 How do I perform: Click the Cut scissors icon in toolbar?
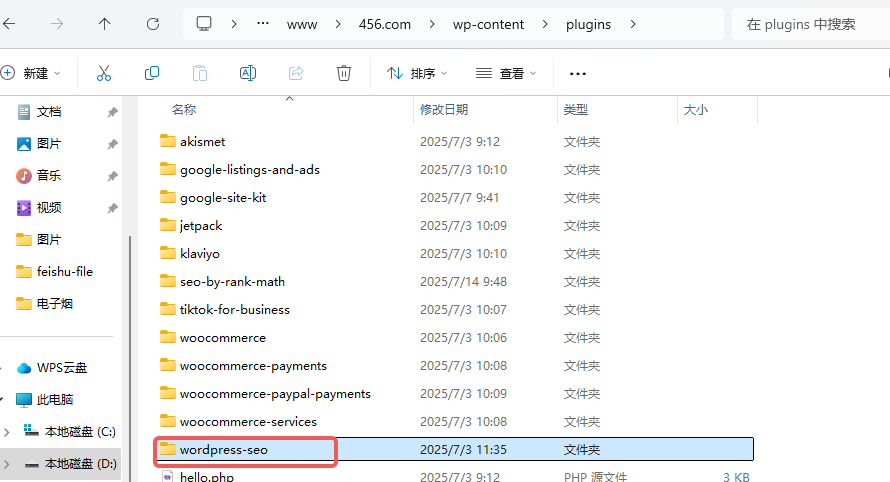[x=104, y=73]
